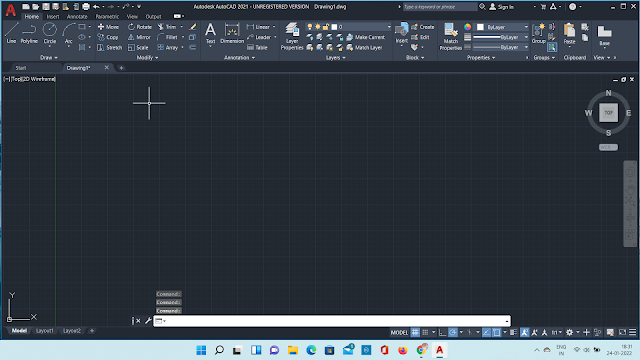Click the Undo arrow in quick access toolbar
Screen dimensions: 640x360
96,7
